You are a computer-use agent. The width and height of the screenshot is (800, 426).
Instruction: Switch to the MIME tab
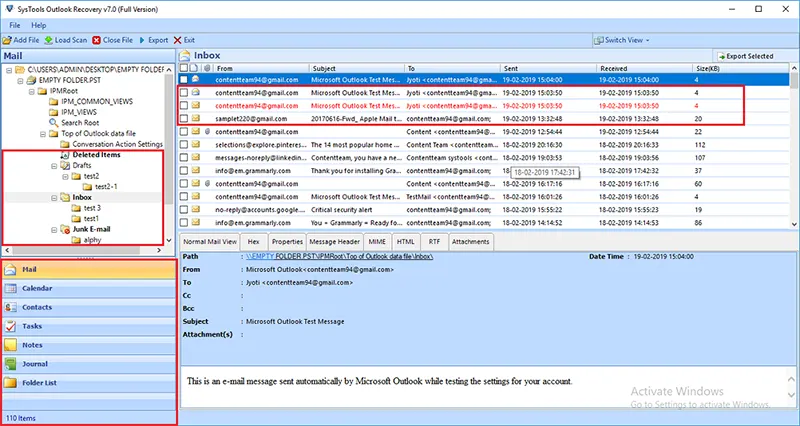(x=378, y=242)
